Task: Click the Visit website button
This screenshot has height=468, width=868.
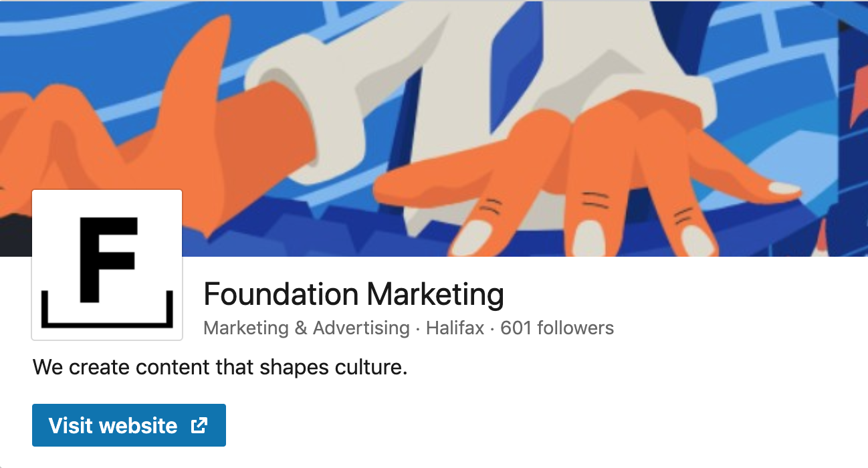Action: point(128,425)
